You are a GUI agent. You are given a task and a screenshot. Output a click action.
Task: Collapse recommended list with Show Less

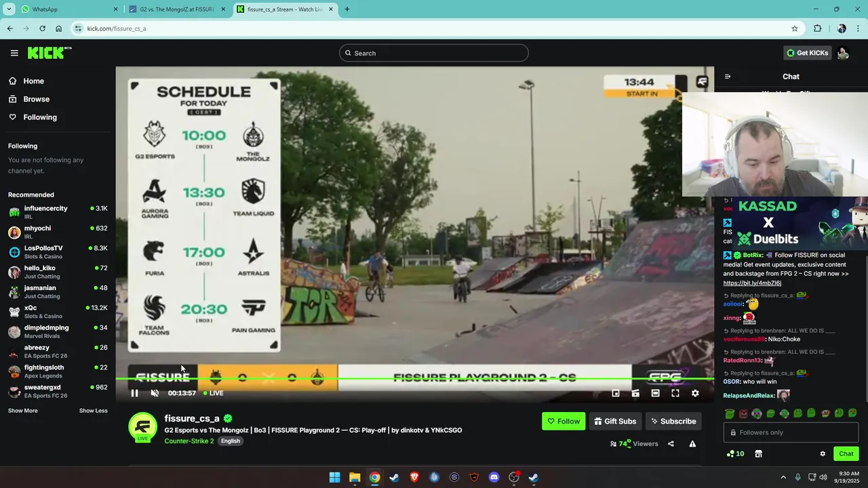pyautogui.click(x=93, y=411)
